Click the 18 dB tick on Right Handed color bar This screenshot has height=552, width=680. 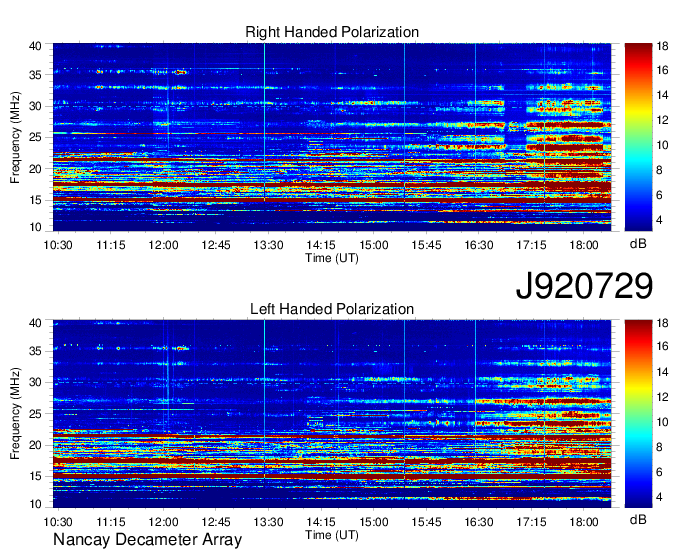(662, 46)
